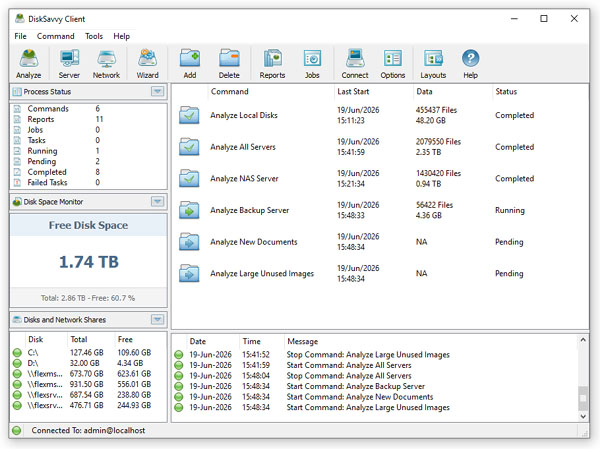Click the green icon of Stop Command: Analyze Large Unused Images log entry
The width and height of the screenshot is (600, 449).
coord(179,355)
